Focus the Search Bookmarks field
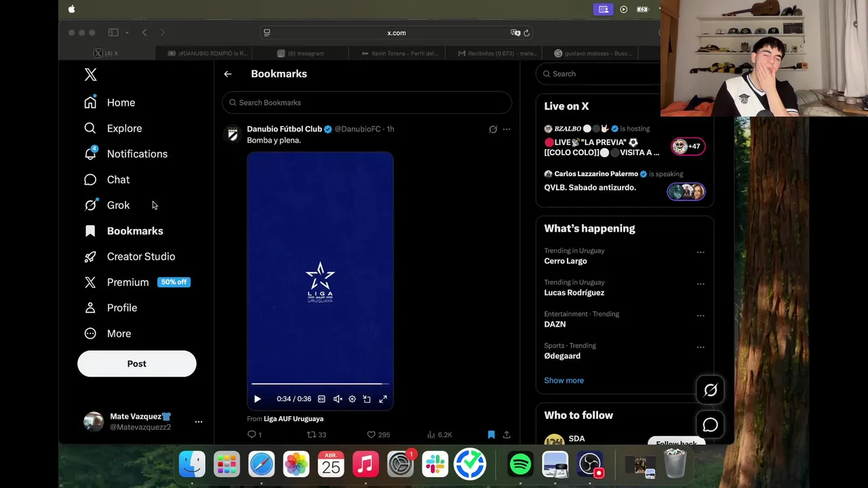The width and height of the screenshot is (868, 488). pyautogui.click(x=367, y=102)
